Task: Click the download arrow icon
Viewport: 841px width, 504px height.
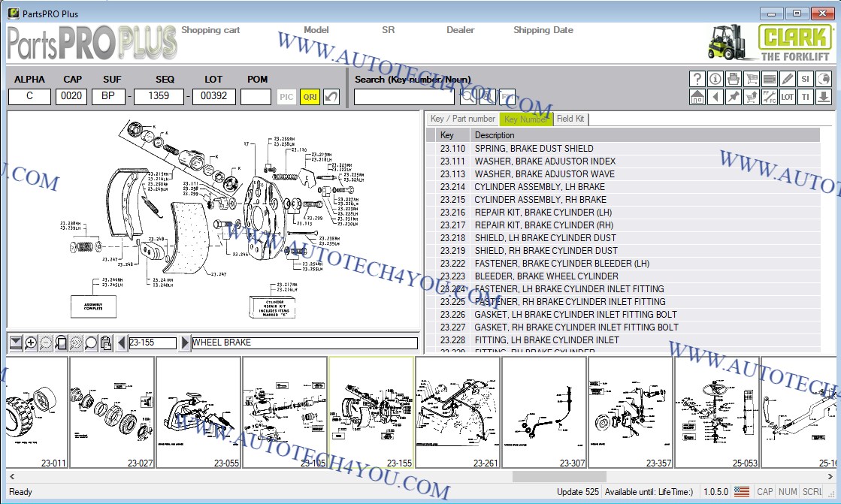Action: (823, 97)
